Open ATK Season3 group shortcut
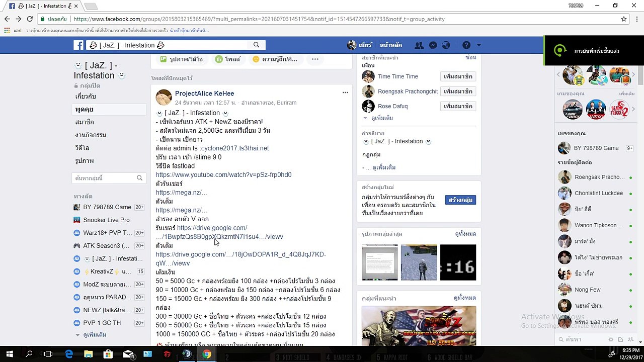This screenshot has width=644, height=362. pyautogui.click(x=106, y=246)
